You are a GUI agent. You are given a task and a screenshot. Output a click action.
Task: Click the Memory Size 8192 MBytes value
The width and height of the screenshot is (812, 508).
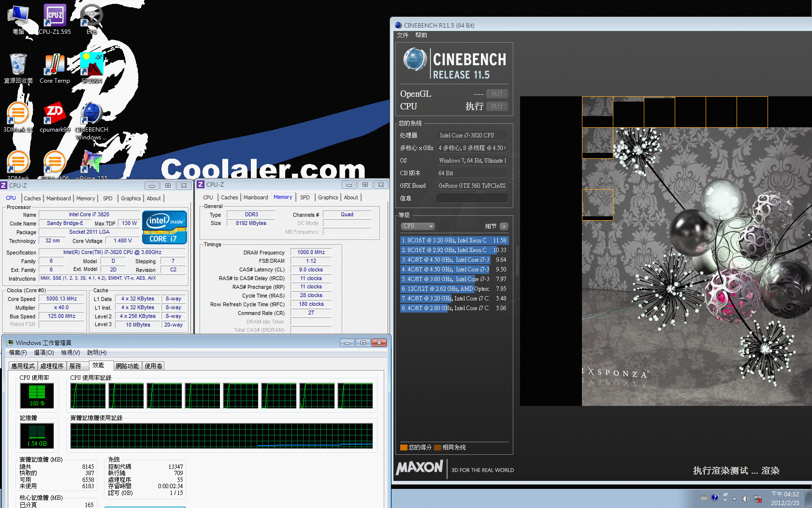251,224
